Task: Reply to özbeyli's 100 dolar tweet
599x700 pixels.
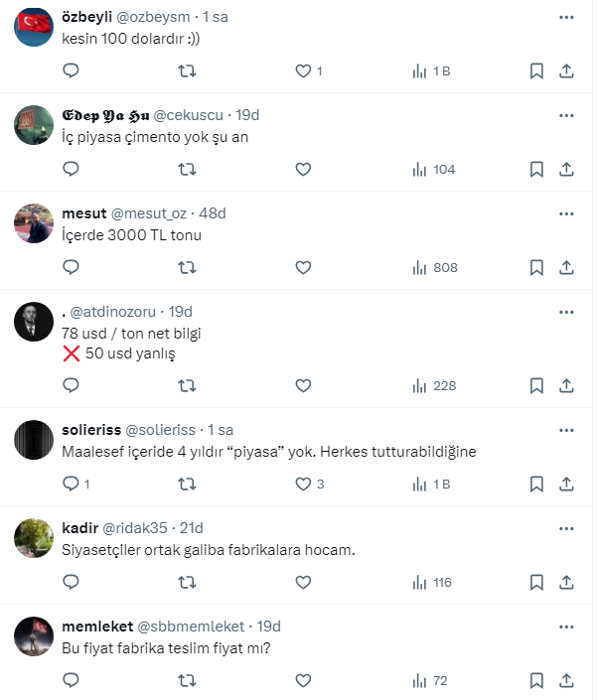Action: [x=71, y=71]
